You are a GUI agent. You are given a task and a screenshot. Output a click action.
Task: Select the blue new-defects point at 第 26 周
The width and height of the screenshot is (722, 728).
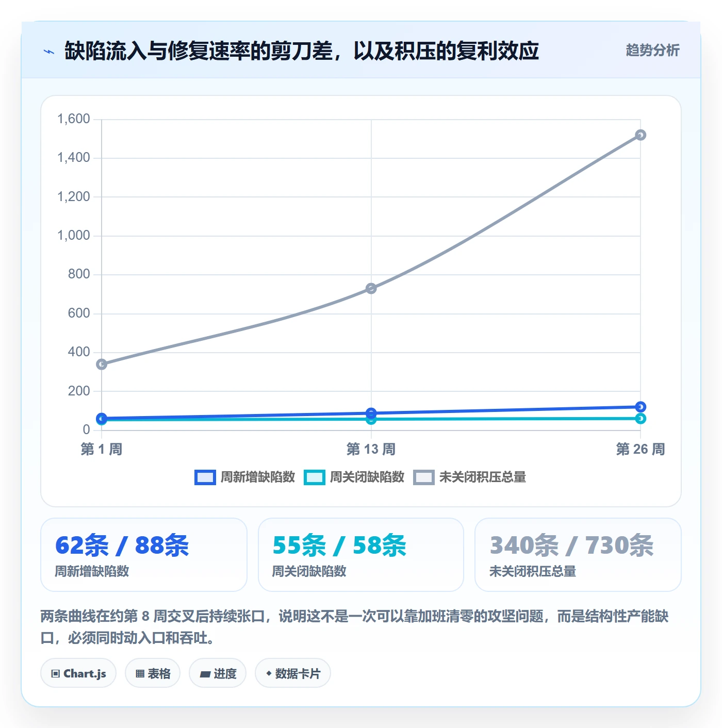pos(641,407)
